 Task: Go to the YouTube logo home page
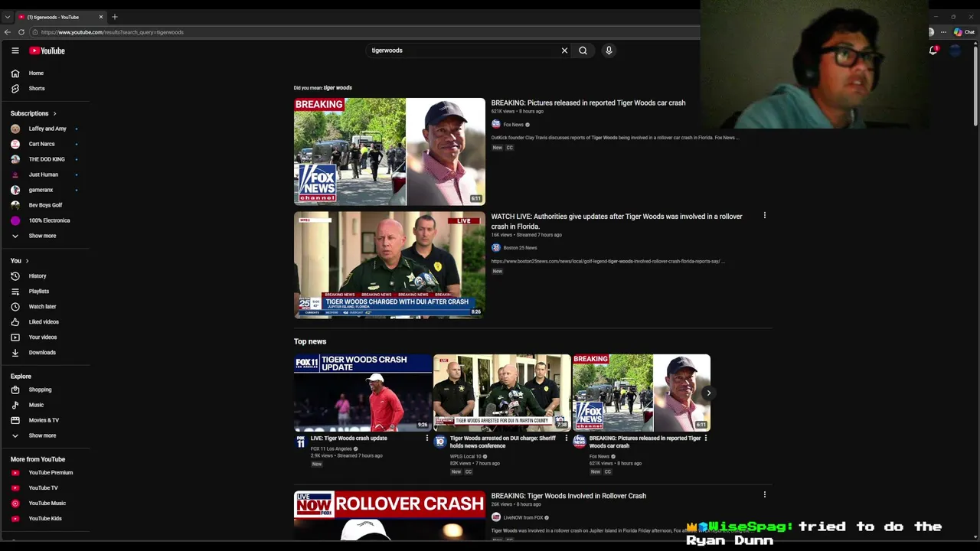click(47, 51)
